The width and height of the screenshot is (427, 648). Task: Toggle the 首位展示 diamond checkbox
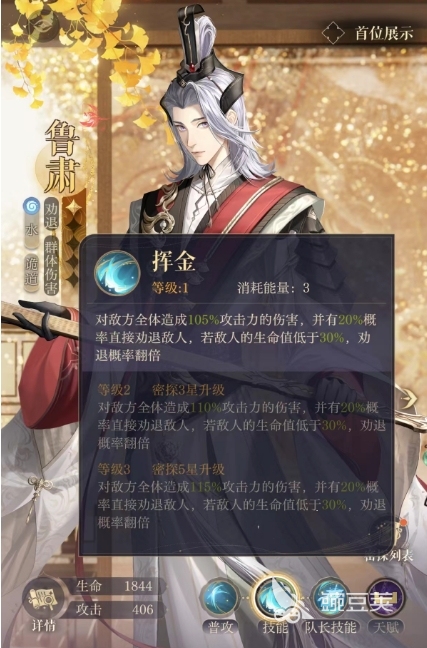[x=333, y=33]
